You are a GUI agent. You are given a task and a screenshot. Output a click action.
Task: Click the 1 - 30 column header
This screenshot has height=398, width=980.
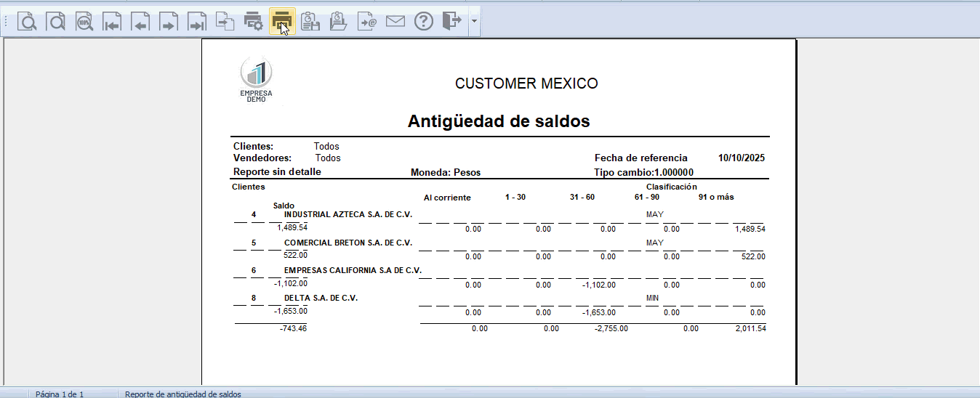515,197
